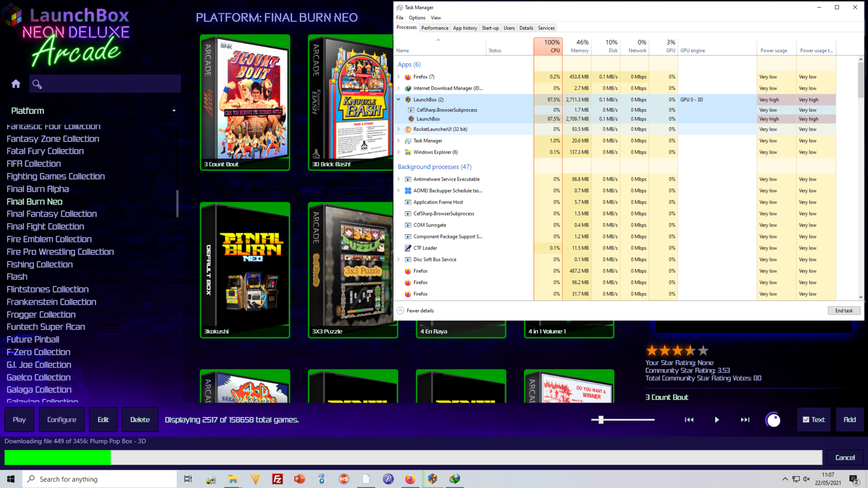Image resolution: width=868 pixels, height=488 pixels.
Task: Open File Explorer from taskbar
Action: (x=233, y=479)
